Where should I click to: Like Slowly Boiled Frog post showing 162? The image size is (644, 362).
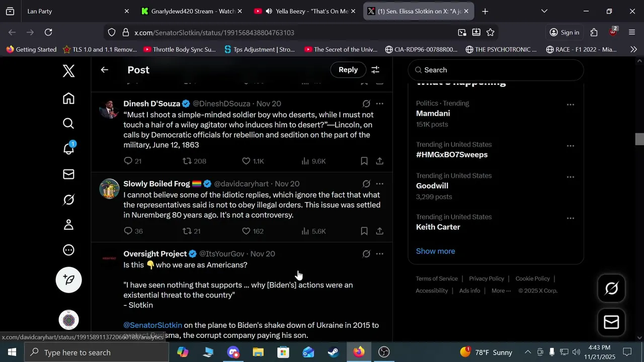253,231
